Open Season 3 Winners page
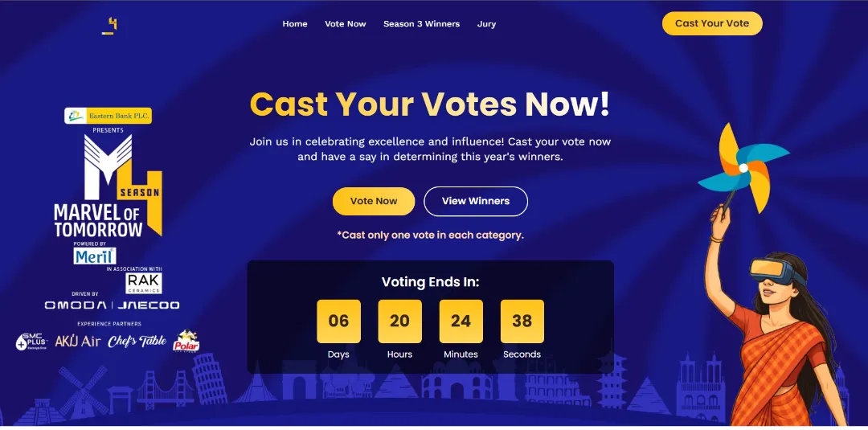Screen dimensions: 868x430 [x=421, y=24]
